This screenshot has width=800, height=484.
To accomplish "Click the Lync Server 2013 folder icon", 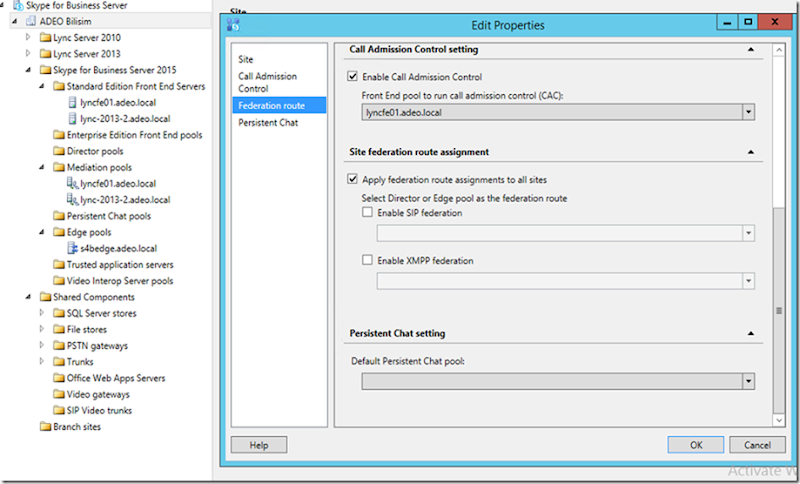I will (x=45, y=54).
